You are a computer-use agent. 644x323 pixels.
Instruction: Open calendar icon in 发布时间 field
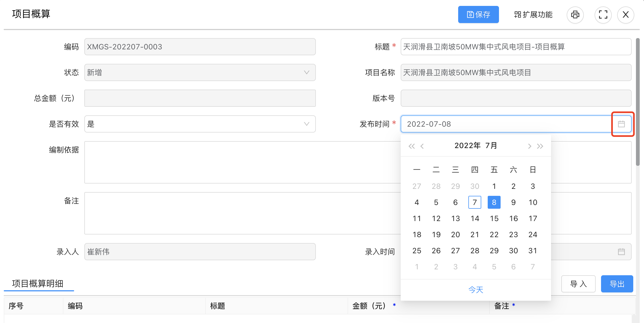[x=621, y=124]
